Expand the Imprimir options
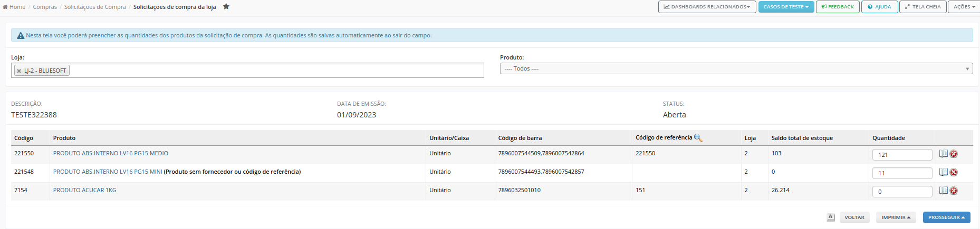This screenshot has width=980, height=229. tap(896, 217)
